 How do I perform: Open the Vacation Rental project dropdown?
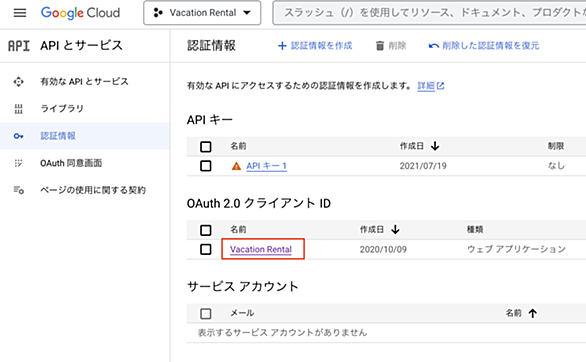[202, 13]
